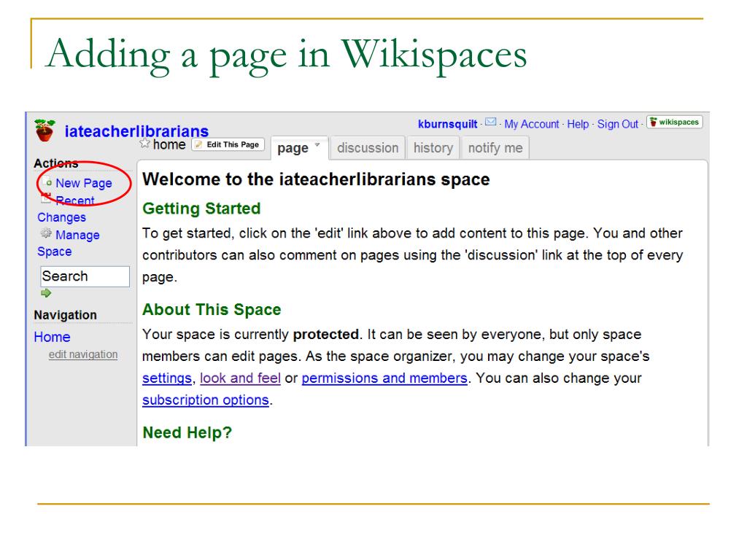Open the permissions and members link
The height and width of the screenshot is (560, 747).
point(384,378)
